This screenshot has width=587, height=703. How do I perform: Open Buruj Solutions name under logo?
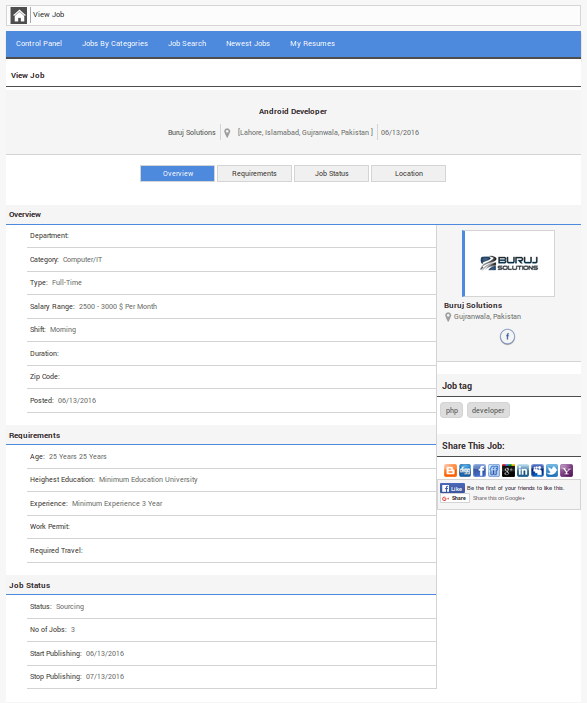(x=473, y=305)
